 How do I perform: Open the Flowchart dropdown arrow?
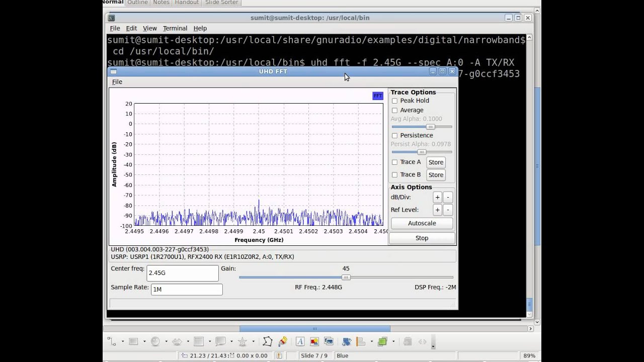(209, 342)
